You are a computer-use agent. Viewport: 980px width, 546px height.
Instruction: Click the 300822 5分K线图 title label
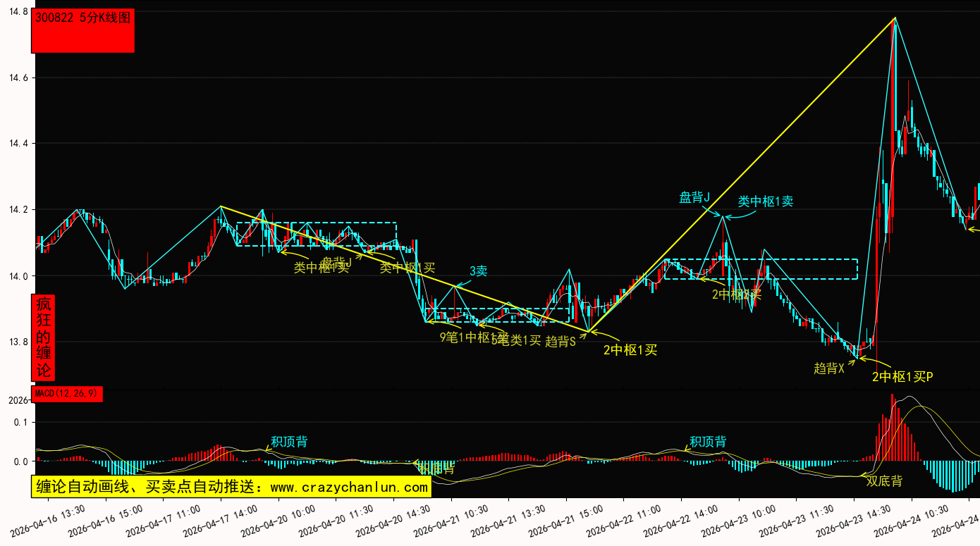click(82, 19)
